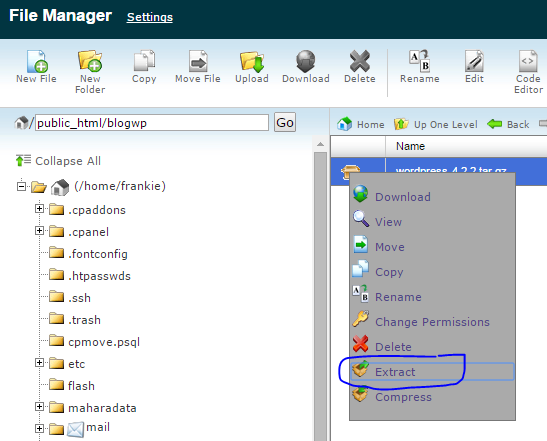Click the public_html/blogwp path field
Screen dimensions: 547x441
coord(152,123)
